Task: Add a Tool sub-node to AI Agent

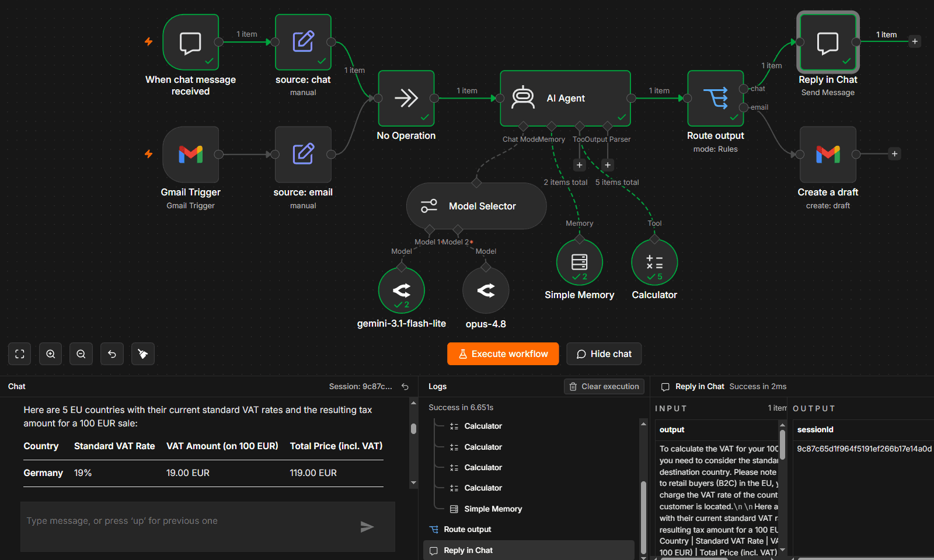Action: [580, 165]
